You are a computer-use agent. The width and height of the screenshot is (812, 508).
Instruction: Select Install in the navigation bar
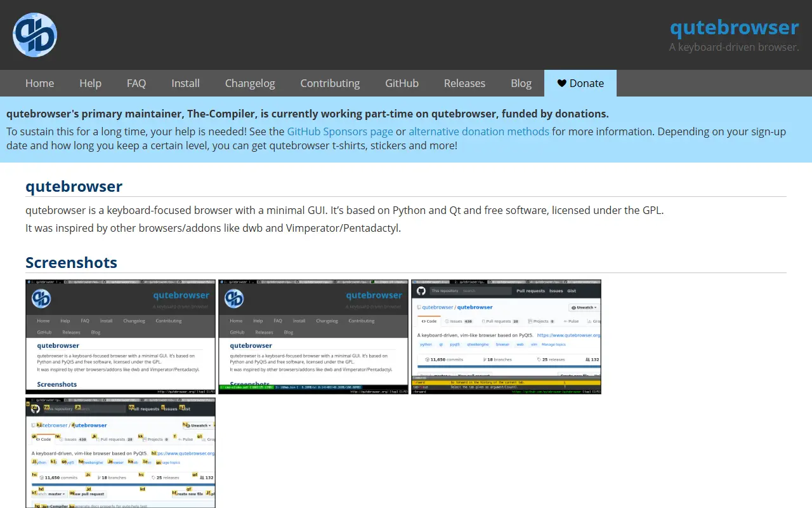tap(185, 83)
